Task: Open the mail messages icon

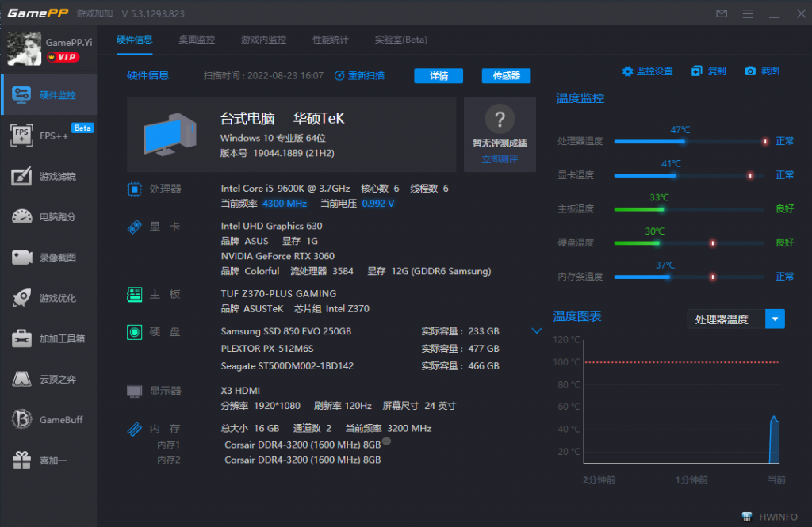Action: [x=722, y=13]
